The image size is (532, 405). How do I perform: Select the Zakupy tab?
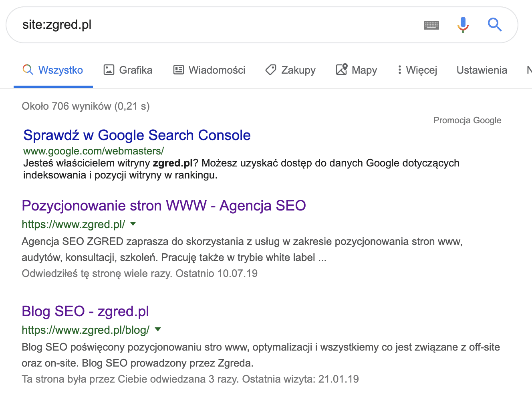coord(298,70)
